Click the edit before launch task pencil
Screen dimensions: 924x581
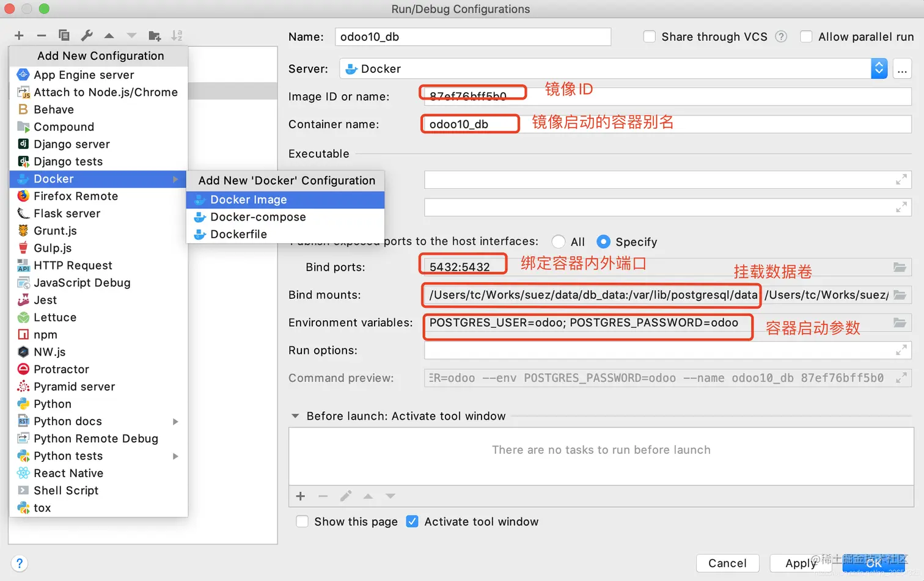coord(346,496)
